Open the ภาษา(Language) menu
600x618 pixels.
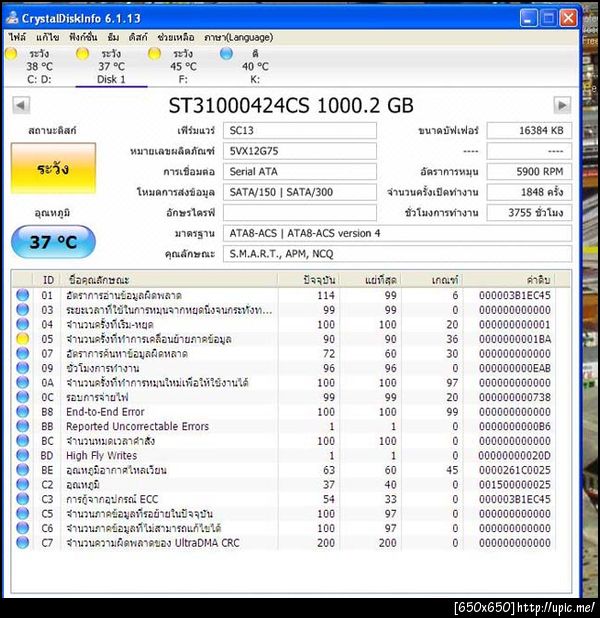click(239, 37)
